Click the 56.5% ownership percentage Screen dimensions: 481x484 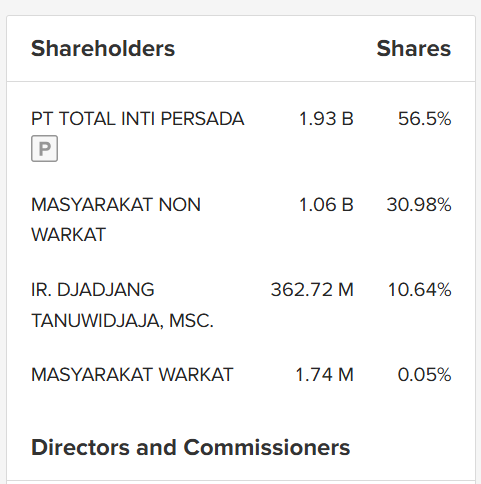(x=425, y=119)
